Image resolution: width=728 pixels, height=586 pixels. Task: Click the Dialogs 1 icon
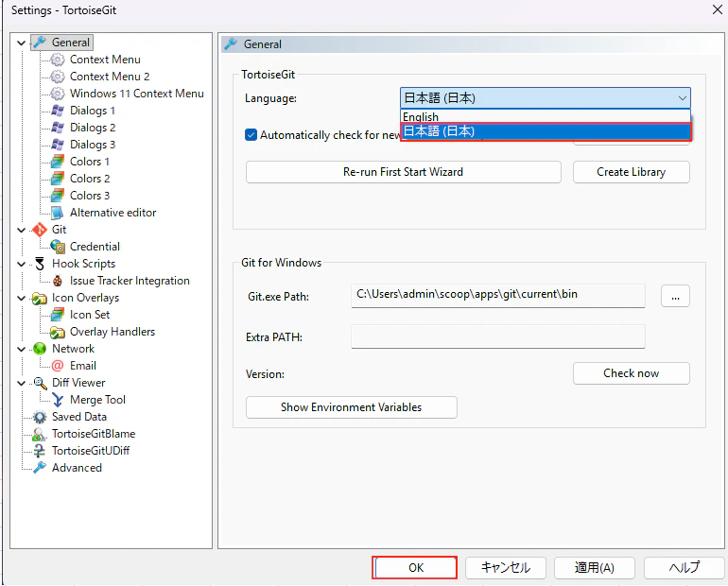(58, 111)
